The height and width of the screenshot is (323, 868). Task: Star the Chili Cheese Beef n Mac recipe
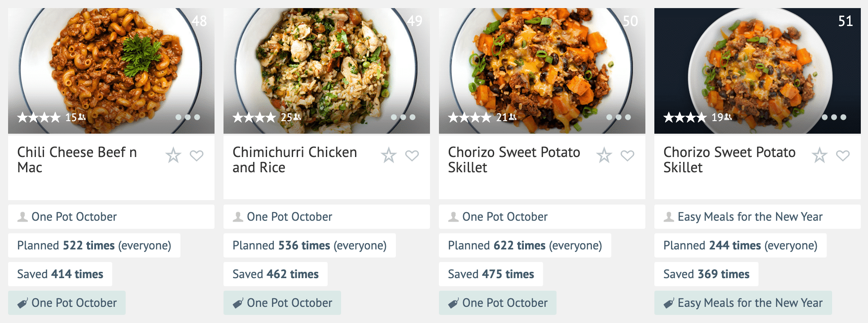pyautogui.click(x=173, y=155)
